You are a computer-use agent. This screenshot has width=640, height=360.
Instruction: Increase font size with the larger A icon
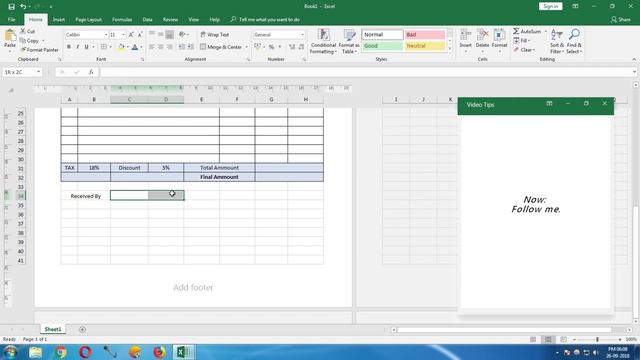point(131,35)
